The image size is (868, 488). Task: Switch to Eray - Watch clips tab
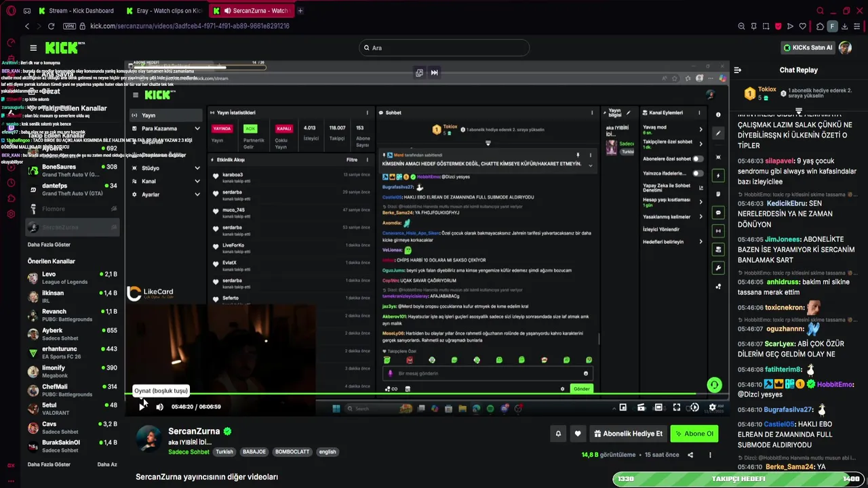point(163,11)
